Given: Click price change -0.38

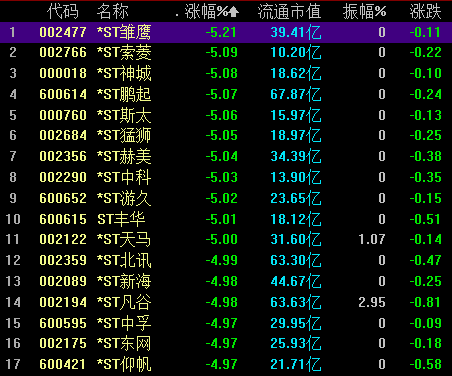Looking at the screenshot, I should click(426, 156).
